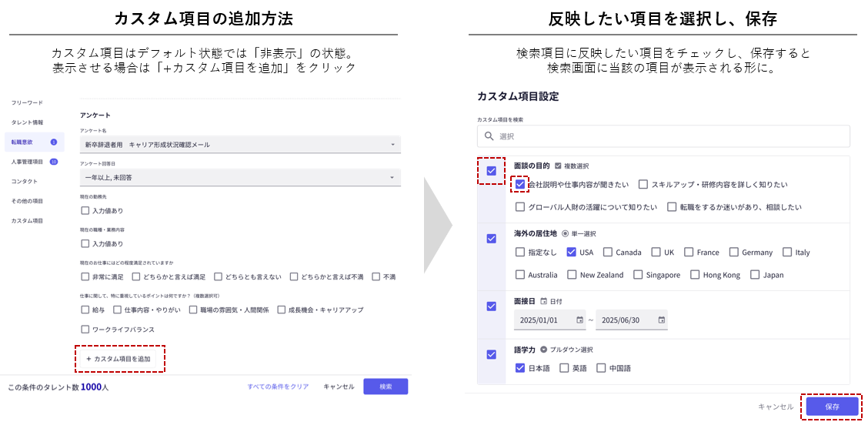Go to フリーワード sidebar section

point(28,102)
